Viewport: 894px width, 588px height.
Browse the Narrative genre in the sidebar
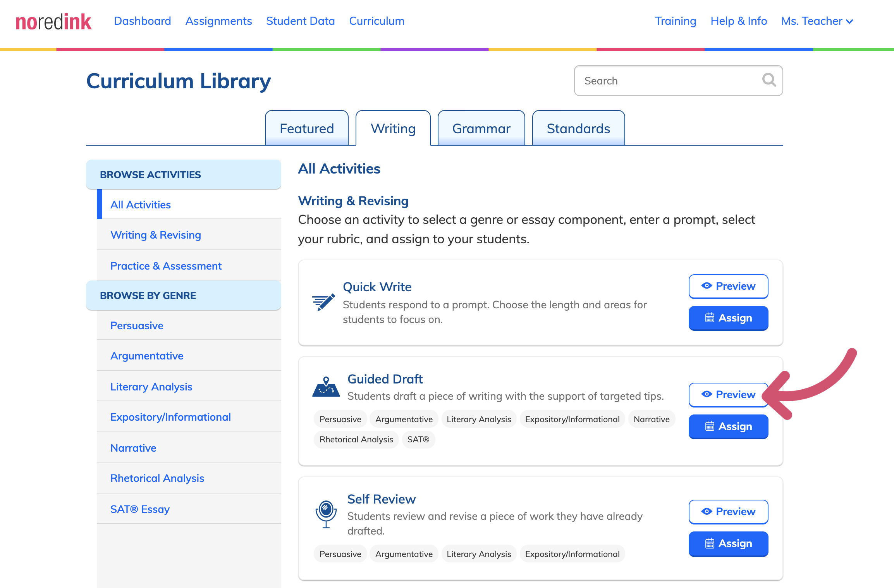(189, 448)
